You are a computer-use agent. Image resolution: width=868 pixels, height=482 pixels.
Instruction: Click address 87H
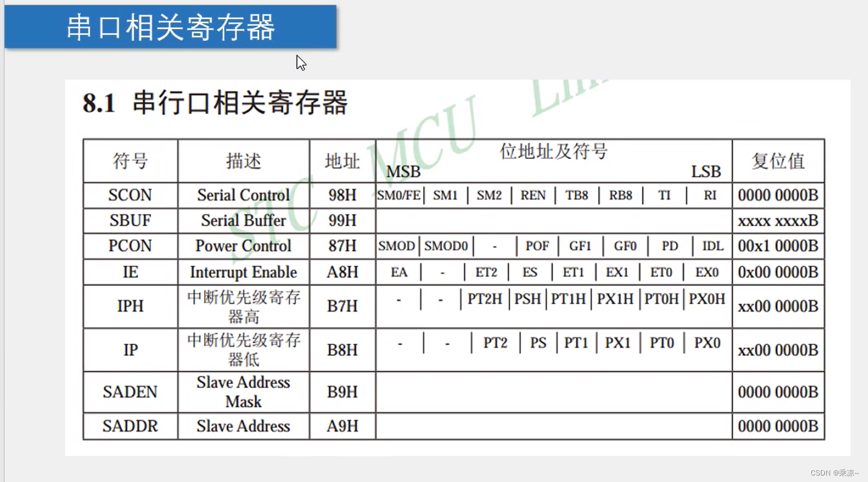pos(342,246)
